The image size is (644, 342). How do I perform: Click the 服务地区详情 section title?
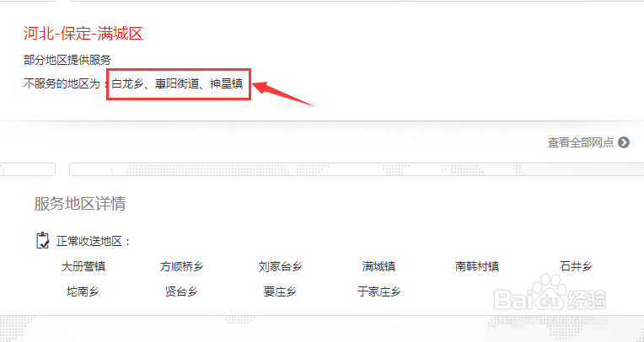tap(80, 204)
